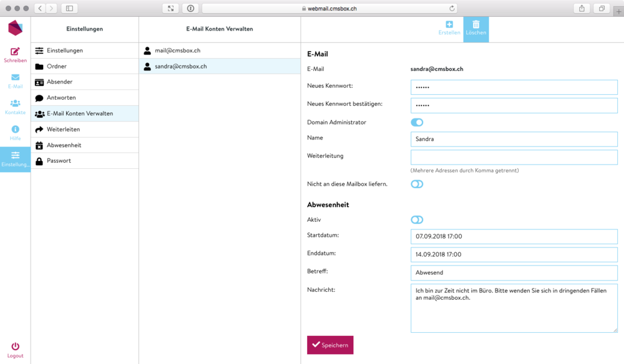
Task: Click the Betreff field containing Abwesend
Action: coord(514,272)
